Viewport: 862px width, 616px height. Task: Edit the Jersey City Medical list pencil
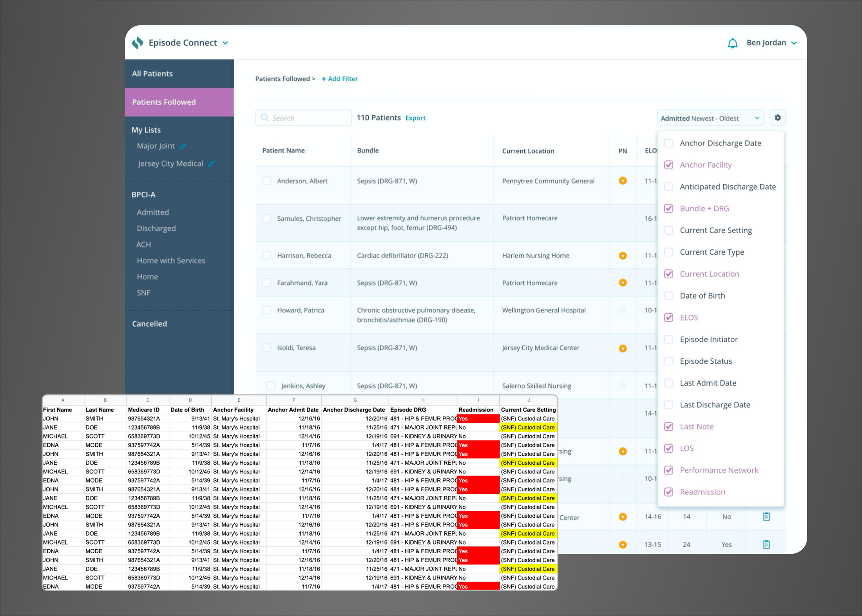coord(211,164)
